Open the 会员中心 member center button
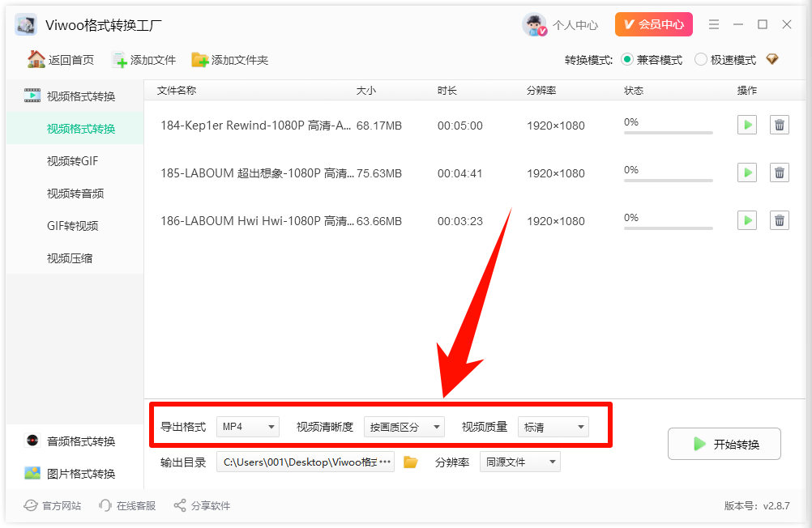The height and width of the screenshot is (528, 812). (653, 24)
